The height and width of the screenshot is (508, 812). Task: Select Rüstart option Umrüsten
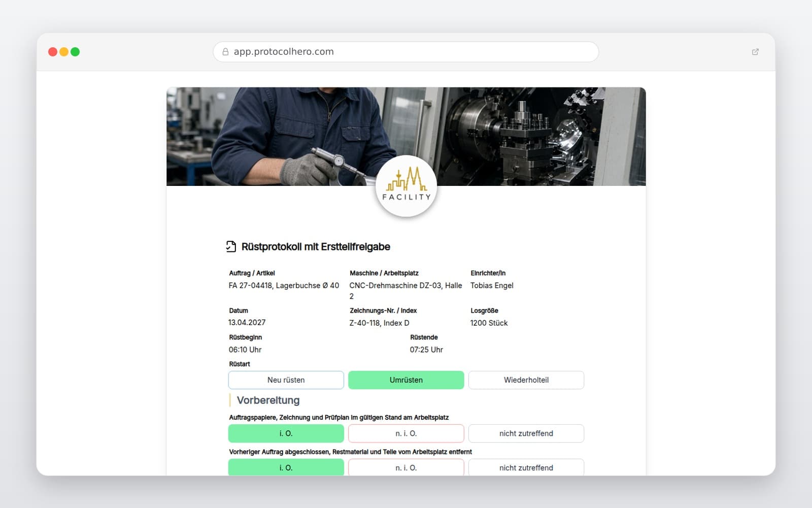[406, 380]
